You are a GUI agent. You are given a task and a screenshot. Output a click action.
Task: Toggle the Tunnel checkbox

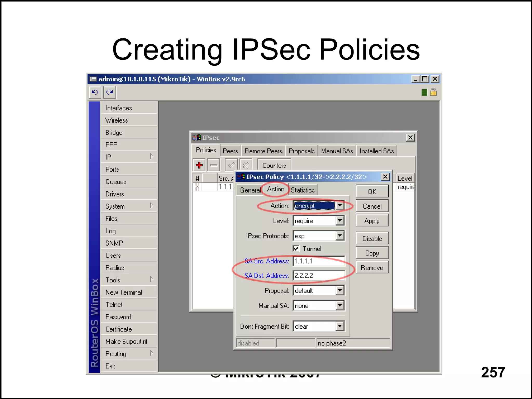[296, 248]
